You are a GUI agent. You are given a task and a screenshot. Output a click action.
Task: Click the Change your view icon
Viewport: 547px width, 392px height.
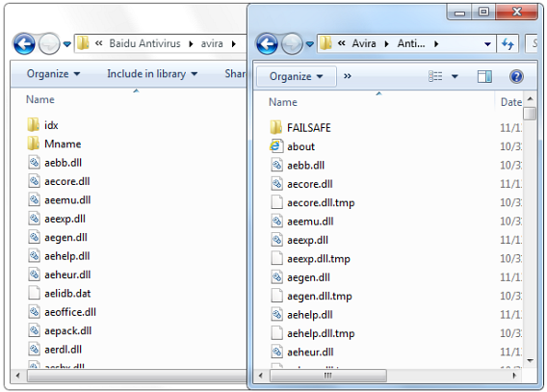pos(435,76)
